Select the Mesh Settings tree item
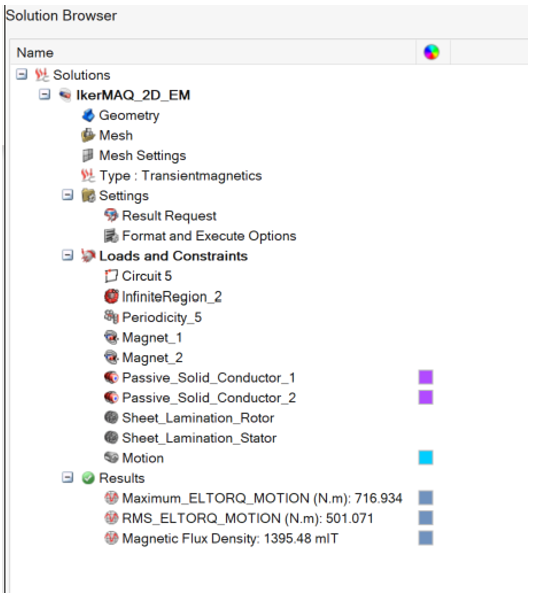The image size is (541, 601). 143,156
